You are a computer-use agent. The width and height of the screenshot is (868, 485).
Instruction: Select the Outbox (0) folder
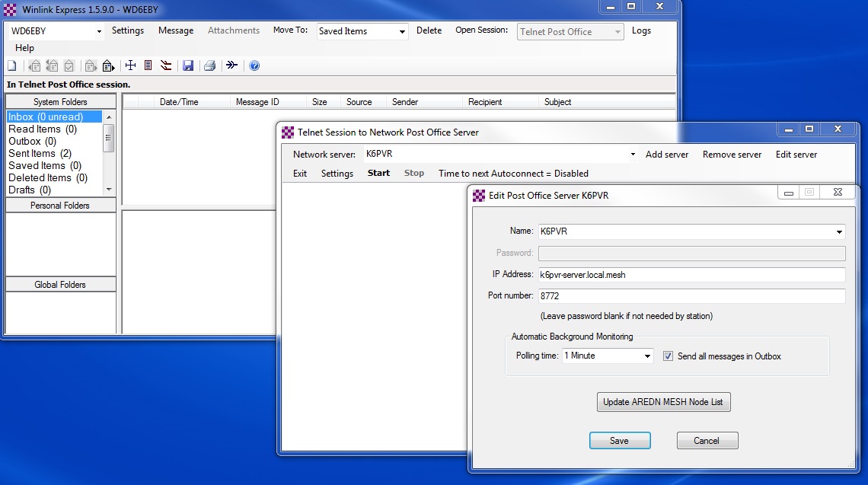[32, 141]
